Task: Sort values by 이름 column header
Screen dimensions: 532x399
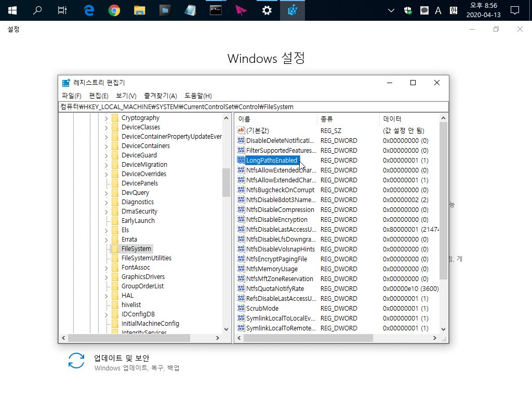Action: (276, 119)
